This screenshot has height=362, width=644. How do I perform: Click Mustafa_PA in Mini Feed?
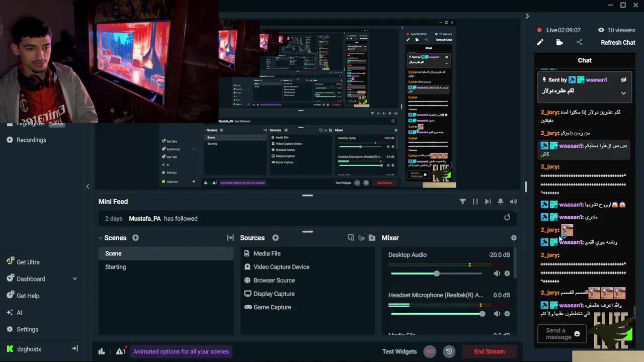point(145,218)
